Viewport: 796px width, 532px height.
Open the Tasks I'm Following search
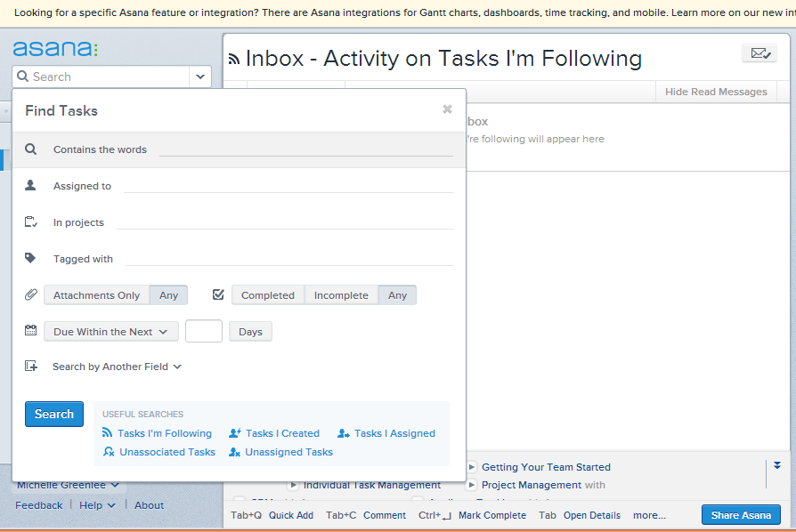(x=165, y=433)
